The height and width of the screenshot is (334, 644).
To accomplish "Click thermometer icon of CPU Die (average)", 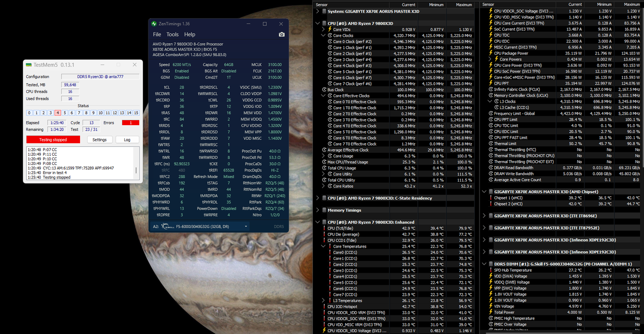I will coord(324,234).
